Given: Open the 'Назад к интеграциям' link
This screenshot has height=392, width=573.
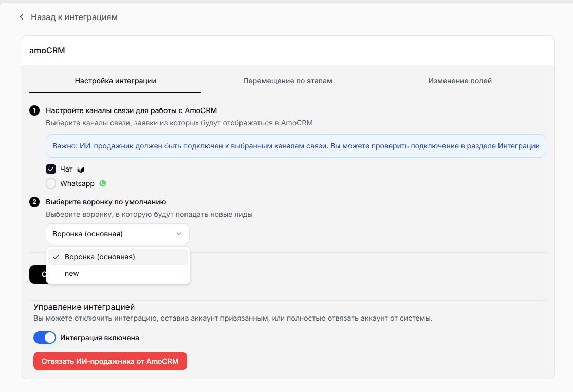Looking at the screenshot, I should pos(74,17).
